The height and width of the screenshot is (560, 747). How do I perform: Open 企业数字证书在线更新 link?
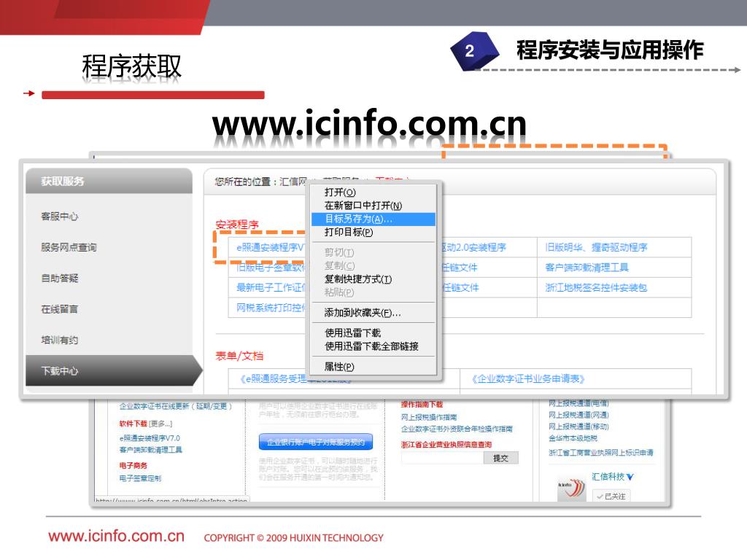pyautogui.click(x=175, y=406)
